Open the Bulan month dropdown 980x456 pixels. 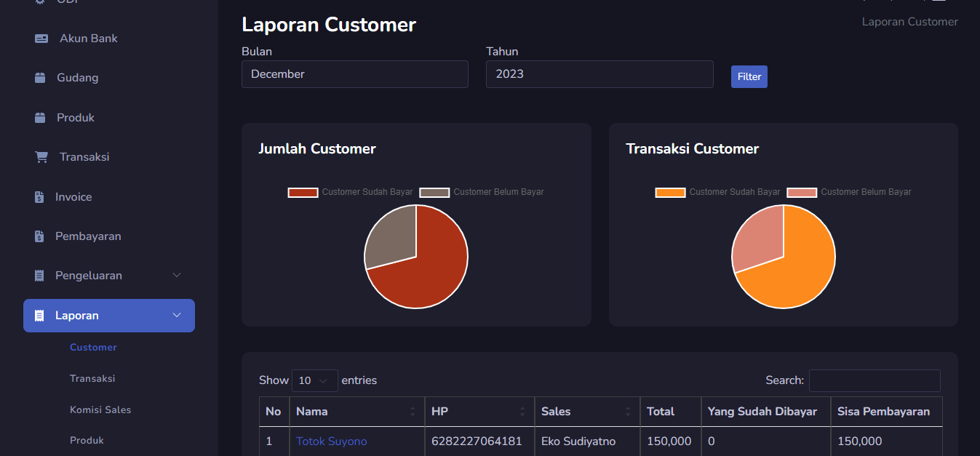(354, 74)
